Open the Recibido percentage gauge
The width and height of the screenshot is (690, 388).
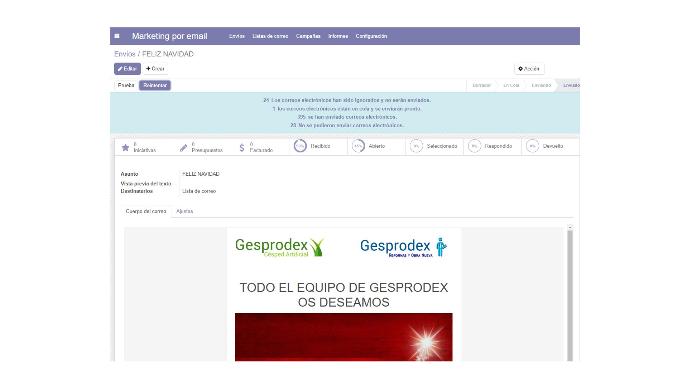(x=300, y=146)
